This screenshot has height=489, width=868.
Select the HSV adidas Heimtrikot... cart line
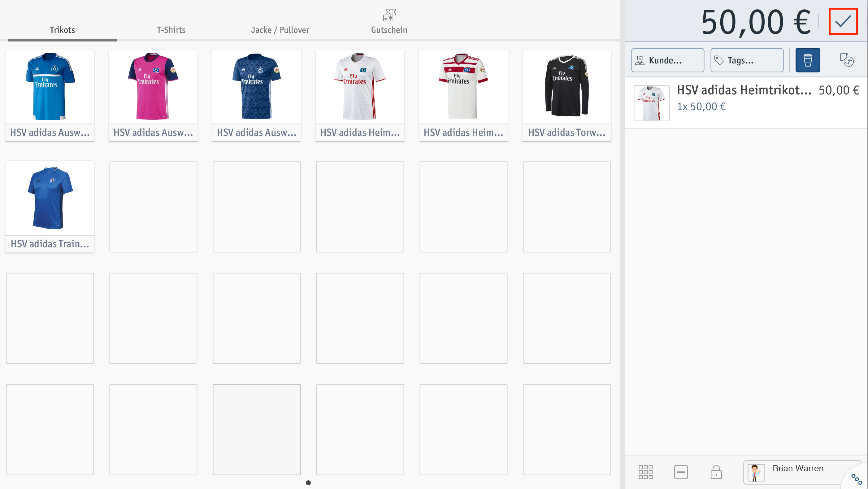coord(746,103)
